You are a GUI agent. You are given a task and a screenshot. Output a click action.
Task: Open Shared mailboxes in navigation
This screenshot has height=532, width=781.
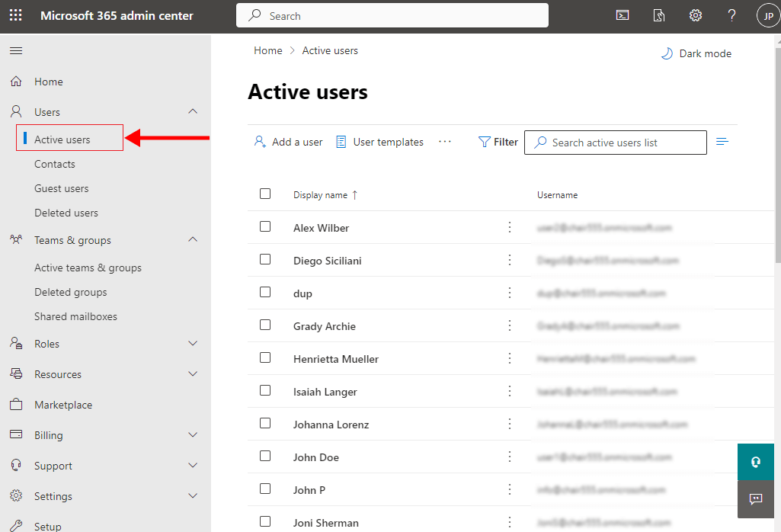[75, 316]
